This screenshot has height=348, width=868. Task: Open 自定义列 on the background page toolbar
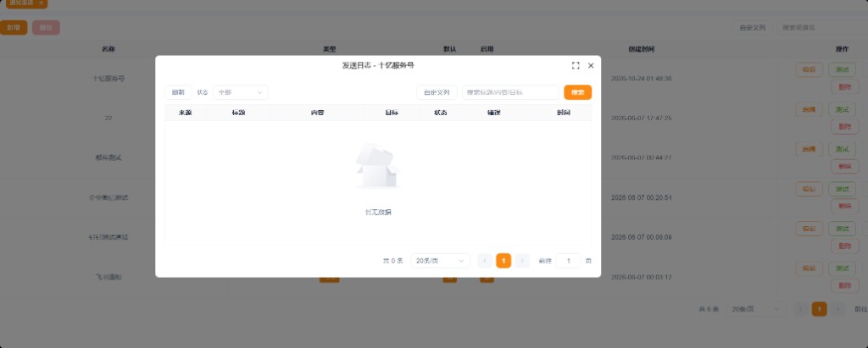[x=753, y=28]
